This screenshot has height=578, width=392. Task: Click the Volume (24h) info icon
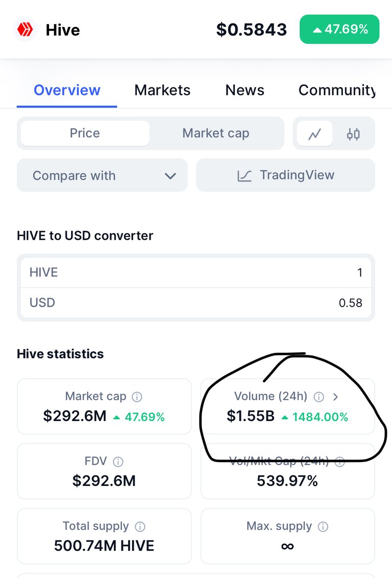(318, 397)
